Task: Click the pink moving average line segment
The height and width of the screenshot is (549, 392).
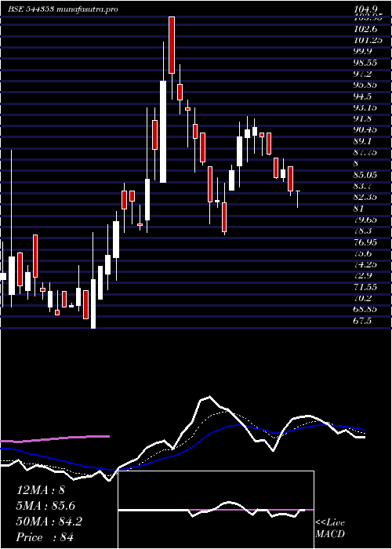Action: pyautogui.click(x=55, y=438)
